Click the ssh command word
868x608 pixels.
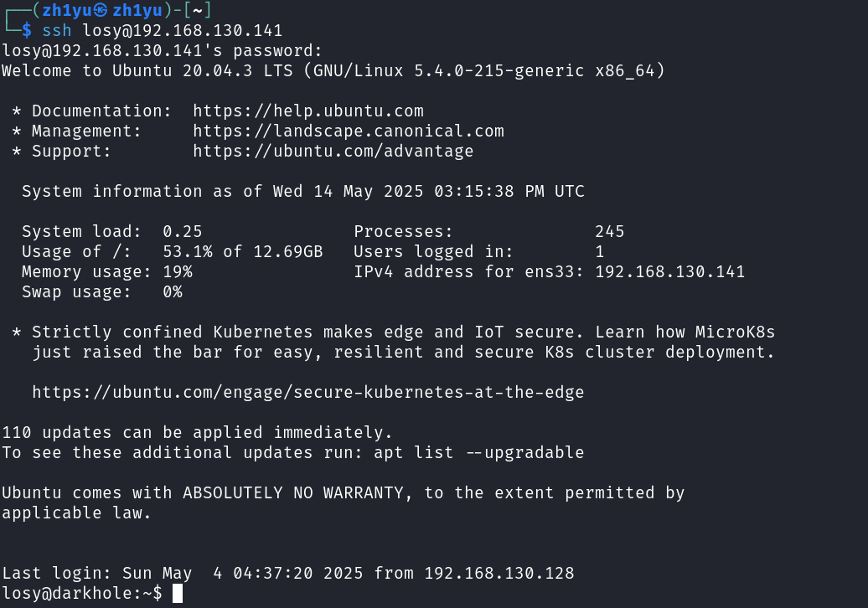tap(57, 31)
